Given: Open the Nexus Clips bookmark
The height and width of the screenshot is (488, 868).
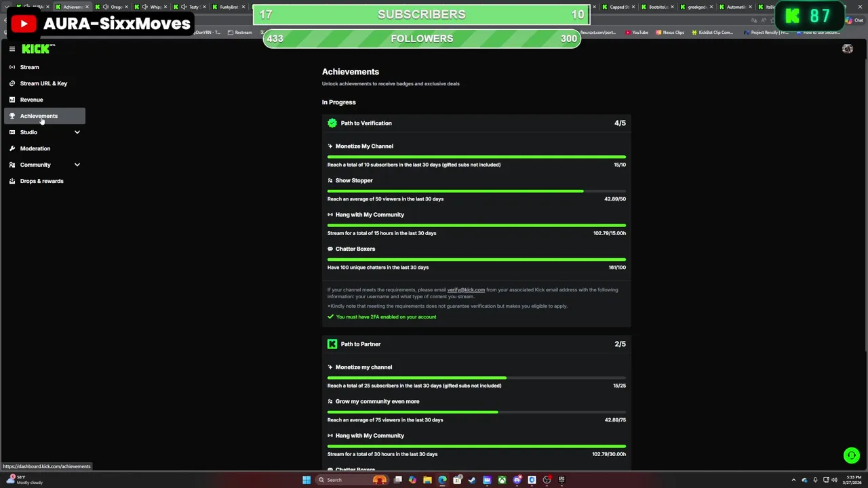Looking at the screenshot, I should pos(670,33).
